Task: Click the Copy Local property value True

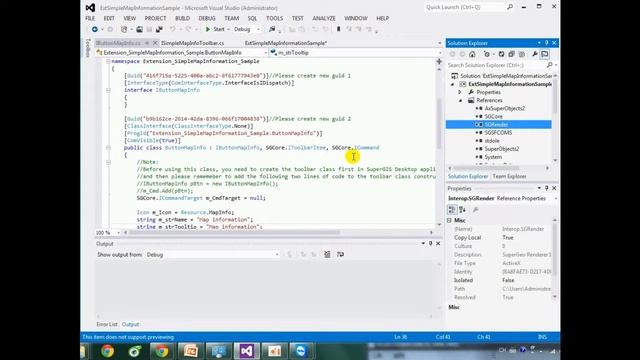Action: coord(508,238)
